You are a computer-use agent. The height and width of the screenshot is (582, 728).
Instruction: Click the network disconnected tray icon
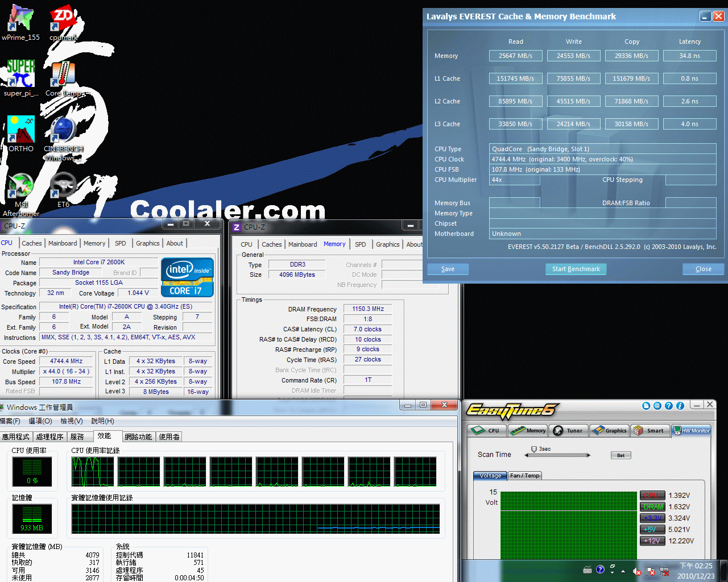tap(664, 571)
